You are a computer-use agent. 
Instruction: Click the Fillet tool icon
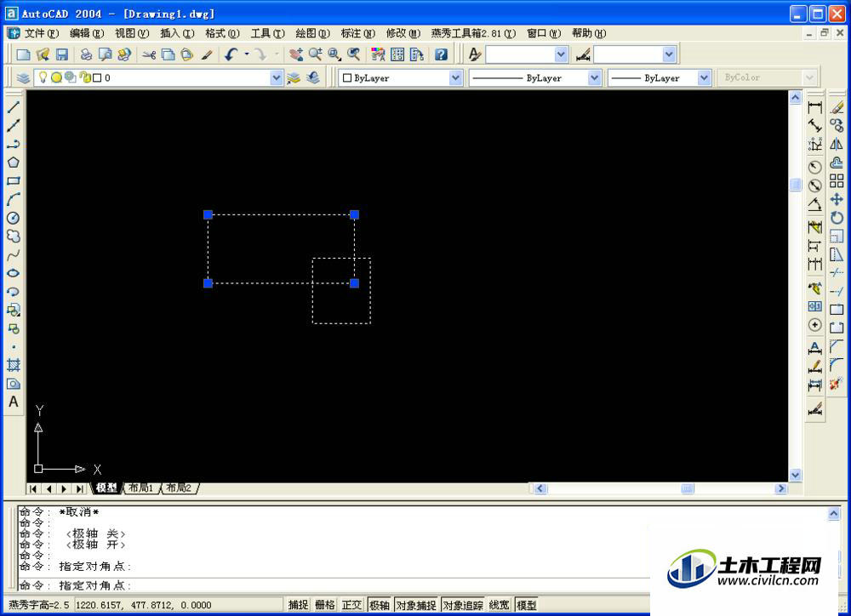(x=837, y=365)
